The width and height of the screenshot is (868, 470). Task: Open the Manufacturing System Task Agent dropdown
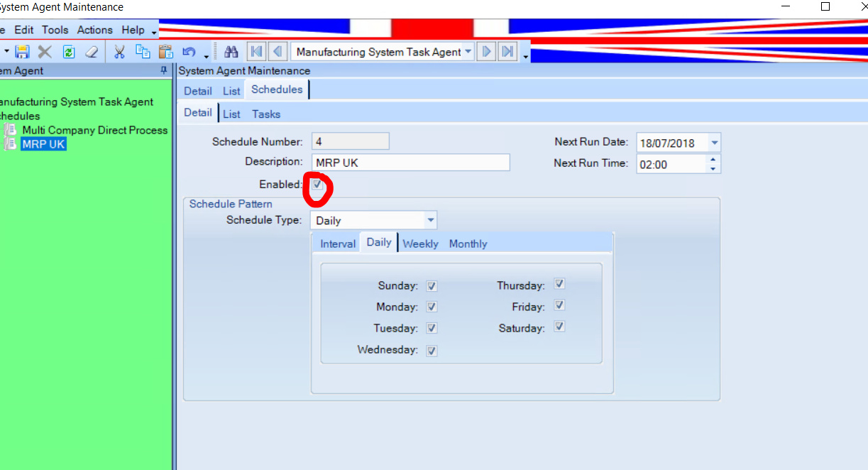468,52
